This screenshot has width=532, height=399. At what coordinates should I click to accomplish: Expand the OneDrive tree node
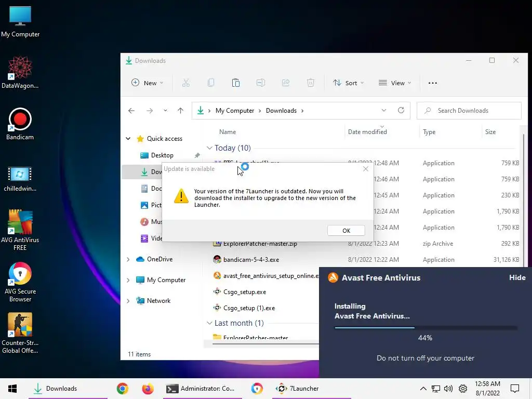click(128, 259)
